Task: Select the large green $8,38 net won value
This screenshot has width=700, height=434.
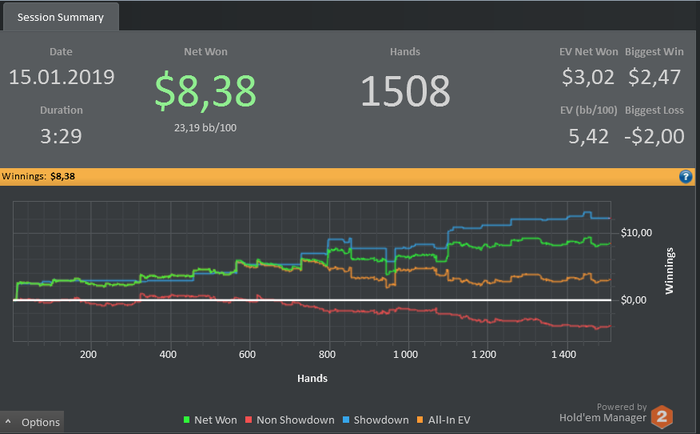Action: click(x=205, y=91)
